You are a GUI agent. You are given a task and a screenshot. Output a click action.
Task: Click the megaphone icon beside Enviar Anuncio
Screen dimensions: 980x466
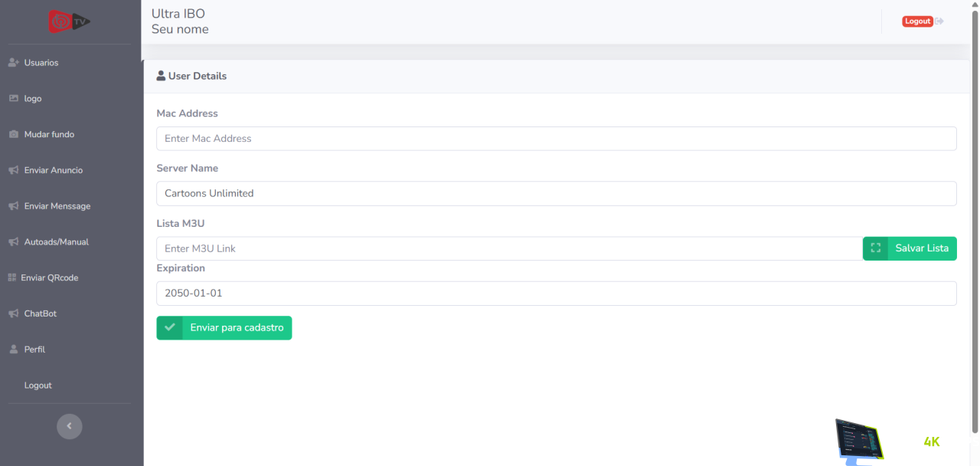[13, 170]
